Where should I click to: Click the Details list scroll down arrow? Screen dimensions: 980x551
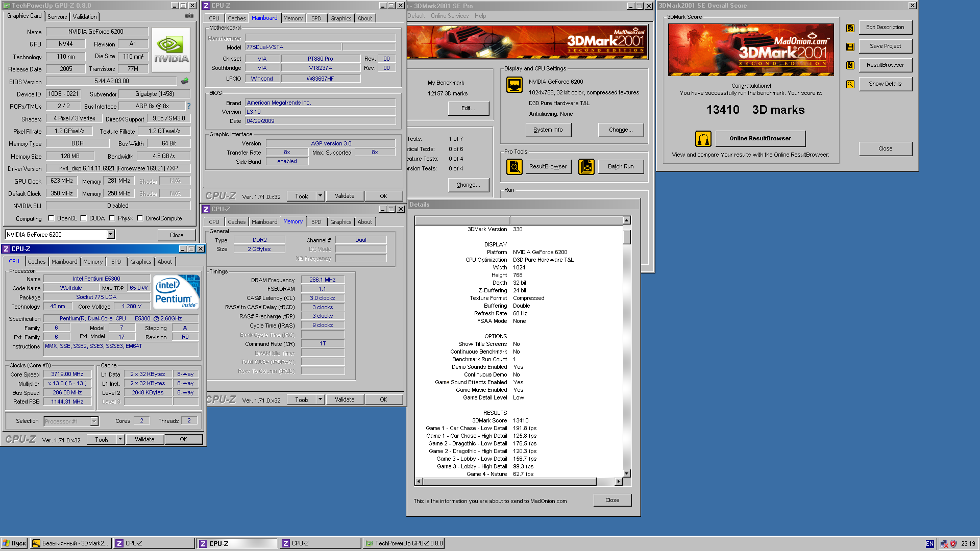(627, 473)
